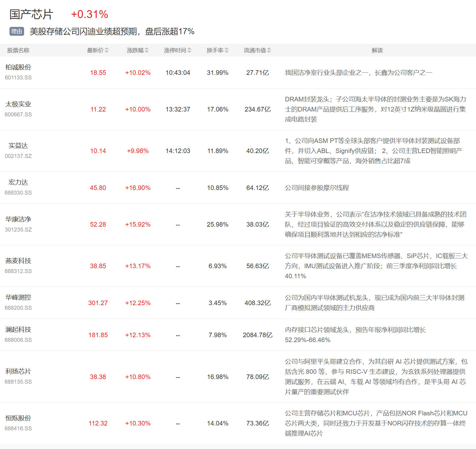
Task: Click the 实益达 stock row name
Action: coord(18,146)
